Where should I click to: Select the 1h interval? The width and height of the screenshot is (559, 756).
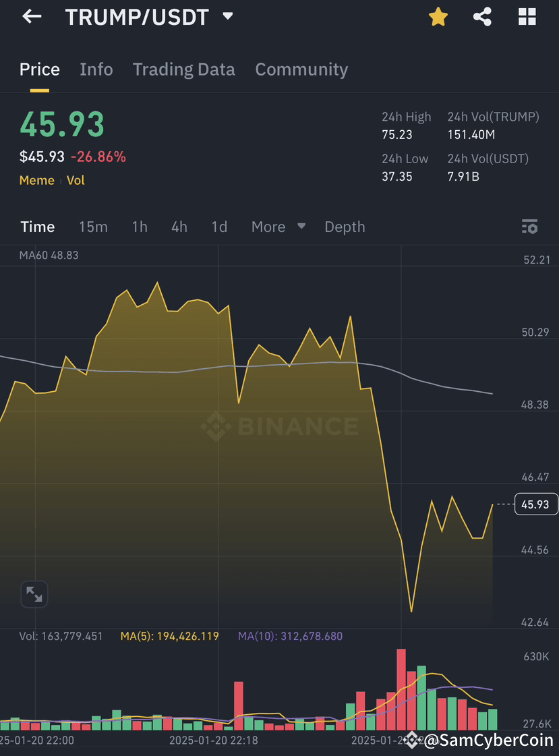(140, 227)
